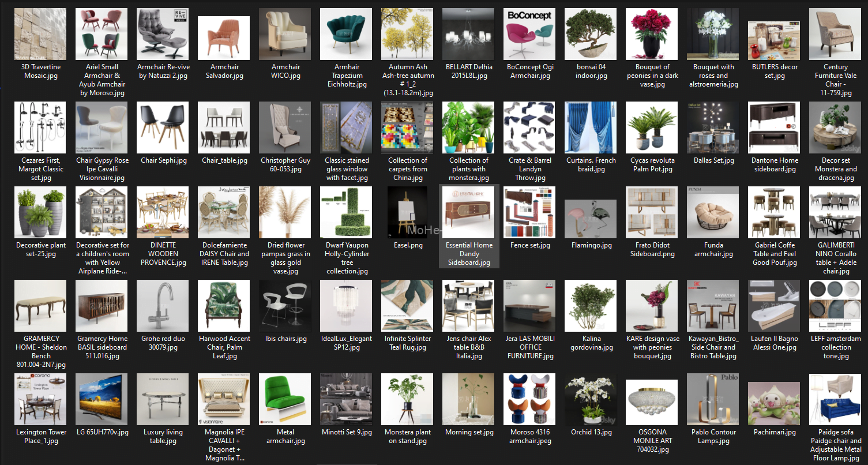868x465 pixels.
Task: Click the Fence set.jpg thumbnail
Action: point(529,212)
